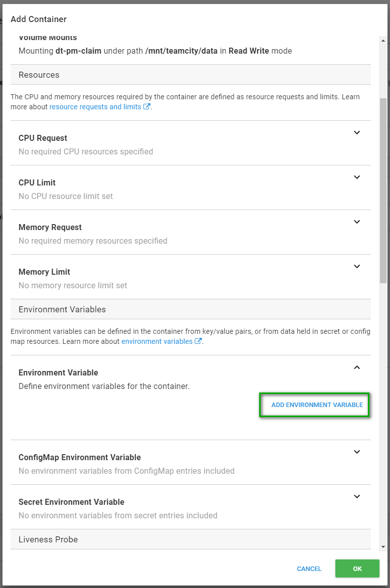The height and width of the screenshot is (588, 390).
Task: Cancel the Add Container dialog
Action: coord(309,568)
